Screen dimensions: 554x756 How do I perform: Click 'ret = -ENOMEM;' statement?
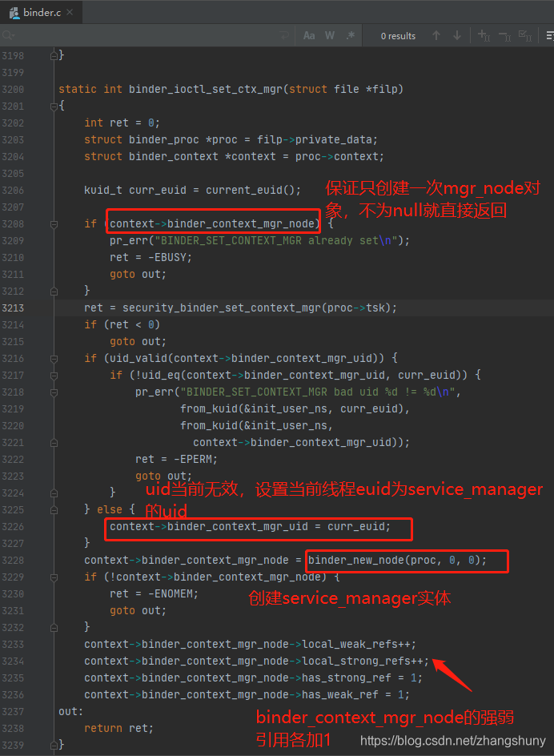154,594
